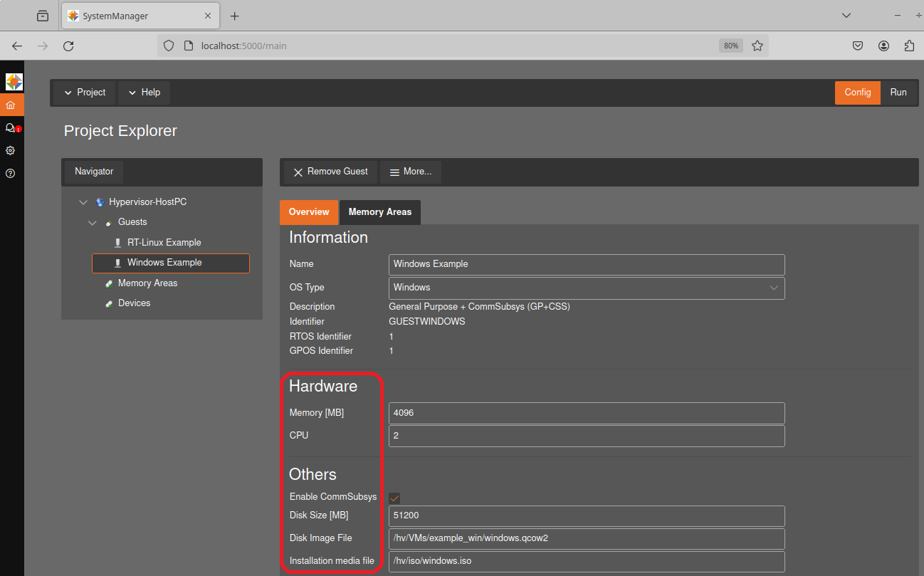This screenshot has height=576, width=924.
Task: Open browser extensions puzzle icon
Action: (x=909, y=46)
